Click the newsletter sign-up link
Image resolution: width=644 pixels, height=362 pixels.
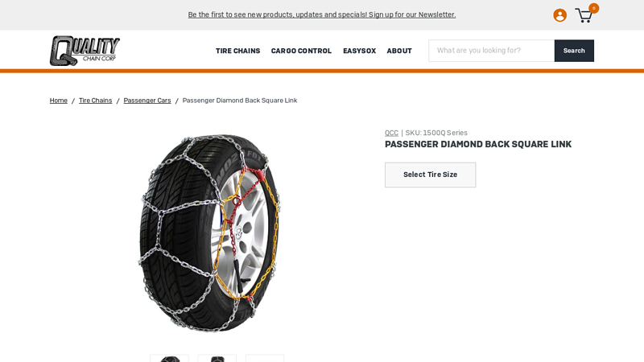click(322, 14)
